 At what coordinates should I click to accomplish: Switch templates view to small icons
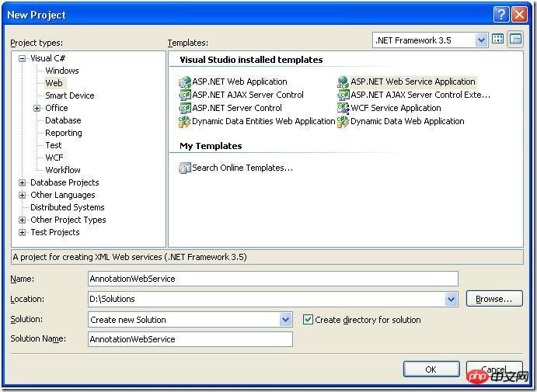click(515, 39)
